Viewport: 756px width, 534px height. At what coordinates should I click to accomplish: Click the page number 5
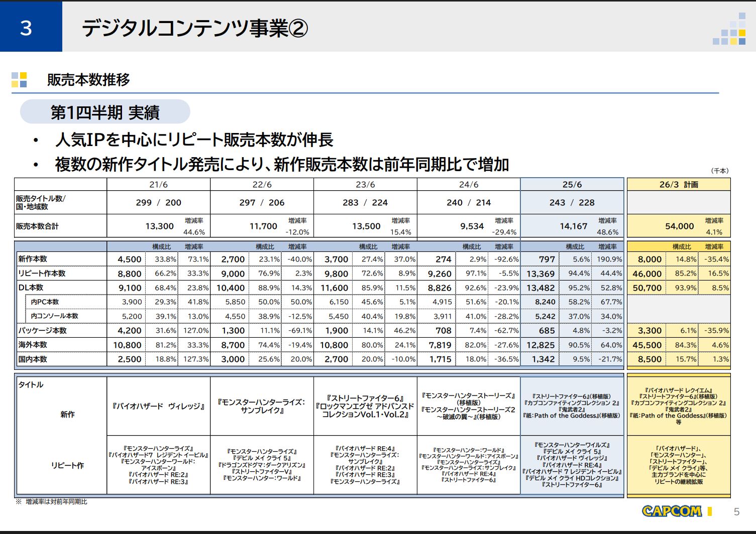pos(736,512)
